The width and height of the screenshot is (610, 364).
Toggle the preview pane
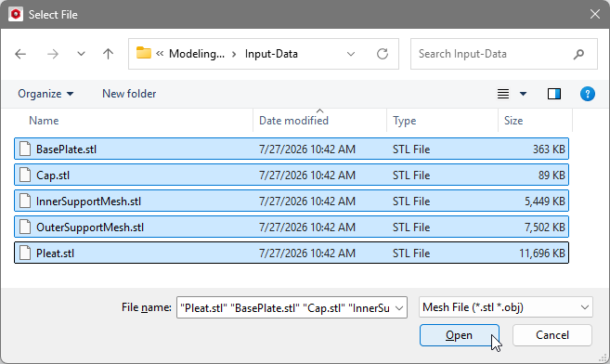[x=554, y=94]
